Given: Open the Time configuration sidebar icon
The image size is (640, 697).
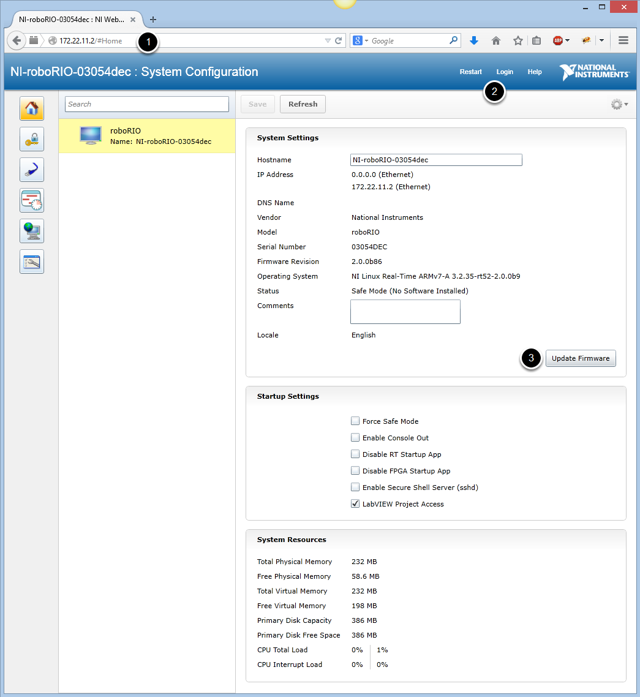Looking at the screenshot, I should pos(32,200).
